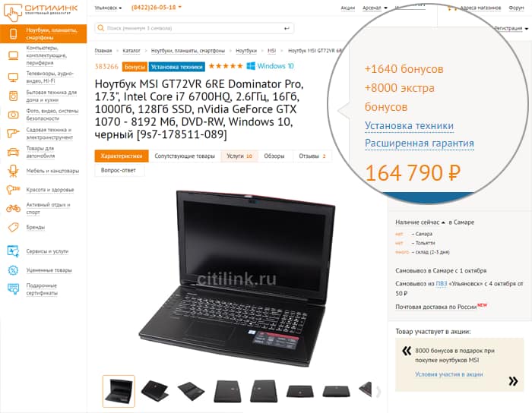Click the Установка техники link near the price

tap(409, 126)
